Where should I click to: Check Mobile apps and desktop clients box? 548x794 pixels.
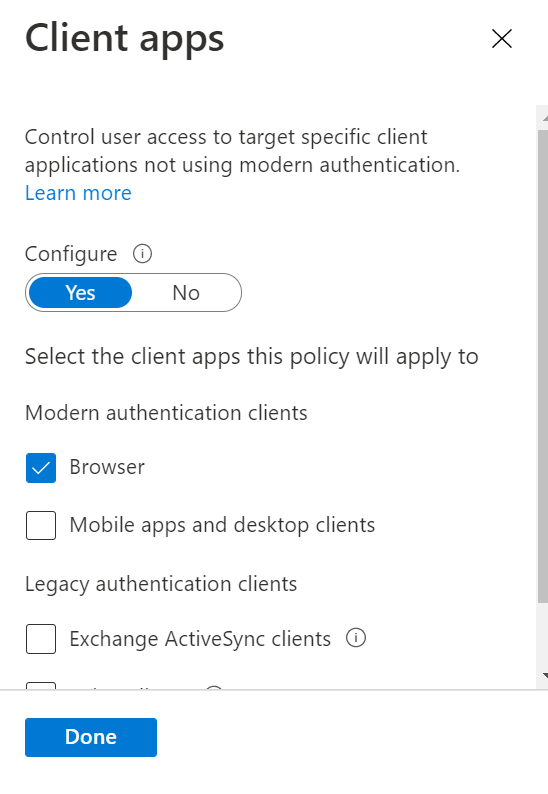point(41,525)
